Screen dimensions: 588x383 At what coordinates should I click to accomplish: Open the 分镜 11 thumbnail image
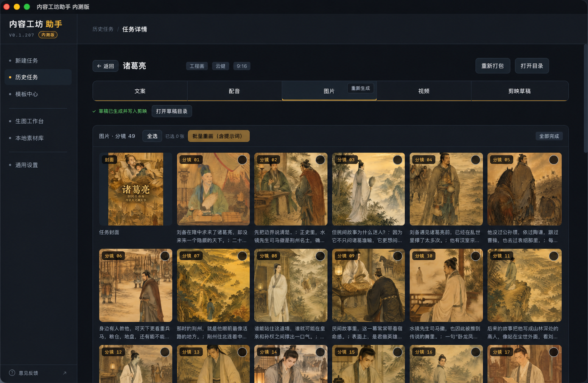[524, 285]
